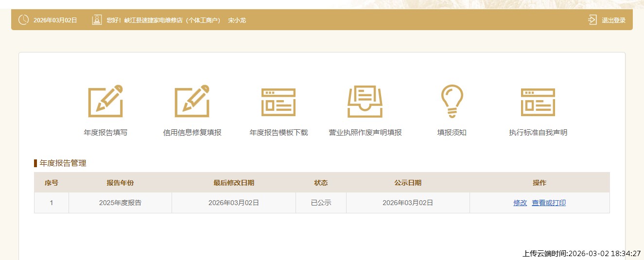The height and width of the screenshot is (260, 644).
Task: Open the 营业执照作废声明填报 inbox tray icon
Action: tap(365, 101)
